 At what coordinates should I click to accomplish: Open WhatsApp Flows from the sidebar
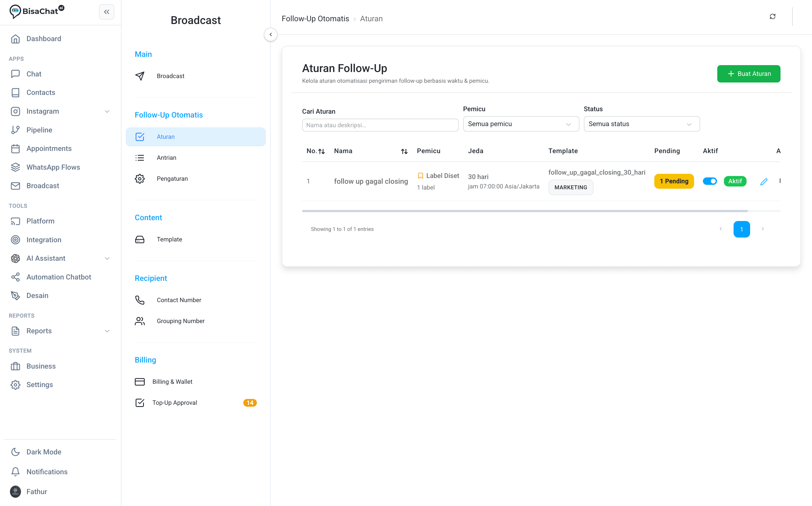(53, 167)
